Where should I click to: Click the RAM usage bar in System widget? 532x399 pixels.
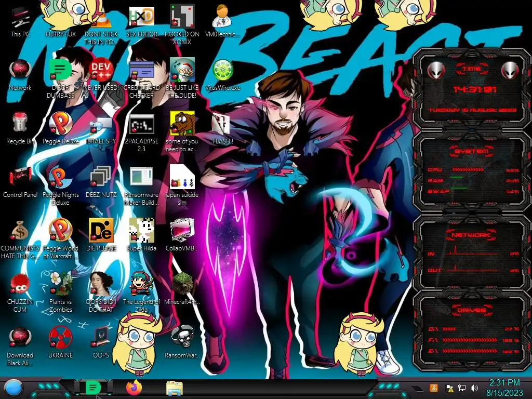click(x=457, y=178)
